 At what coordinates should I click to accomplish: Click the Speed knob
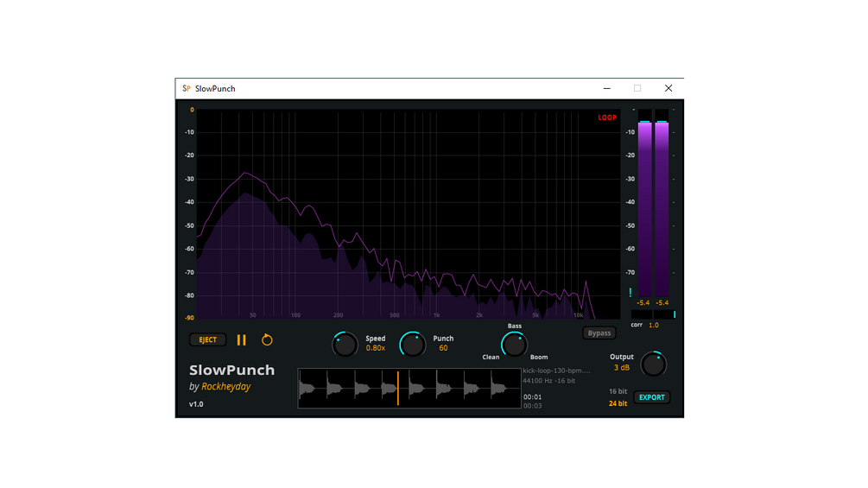pyautogui.click(x=345, y=345)
